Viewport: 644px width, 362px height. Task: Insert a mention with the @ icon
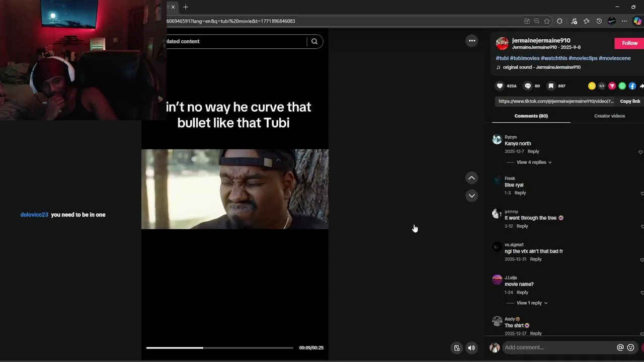pyautogui.click(x=620, y=347)
